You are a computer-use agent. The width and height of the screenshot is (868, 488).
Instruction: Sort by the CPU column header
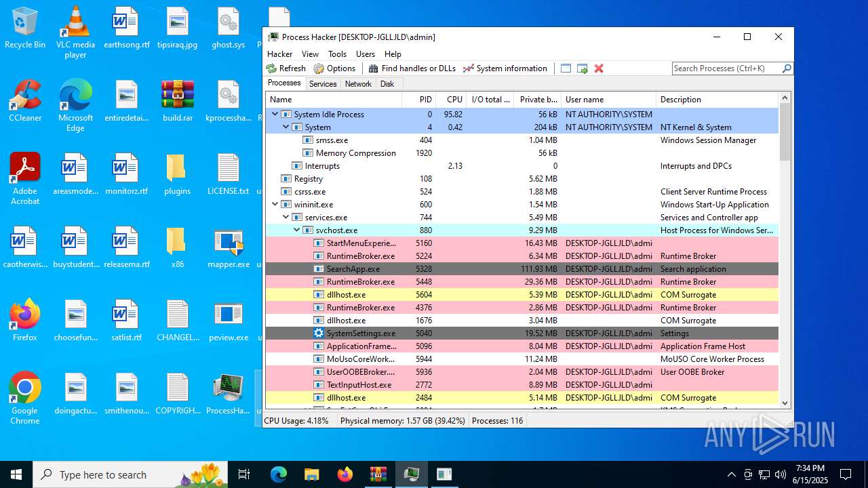pos(451,100)
